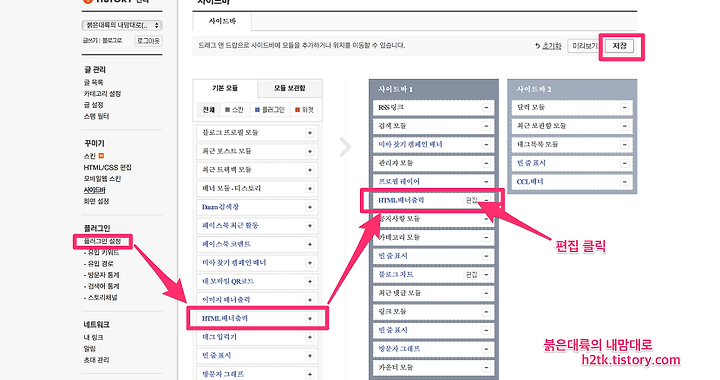This screenshot has width=720, height=380.
Task: Open 글 목록 in left menu
Action: click(x=94, y=83)
